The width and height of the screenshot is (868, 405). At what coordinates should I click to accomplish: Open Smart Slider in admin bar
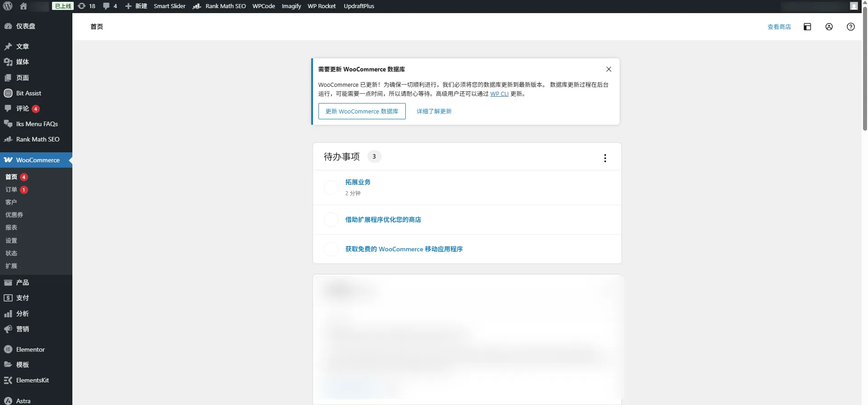coord(170,6)
